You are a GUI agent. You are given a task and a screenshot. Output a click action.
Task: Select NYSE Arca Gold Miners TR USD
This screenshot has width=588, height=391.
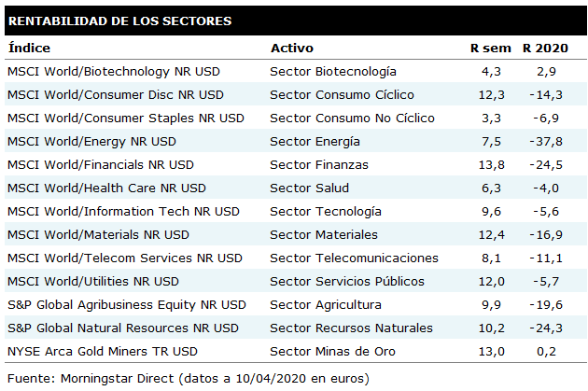coord(102,351)
